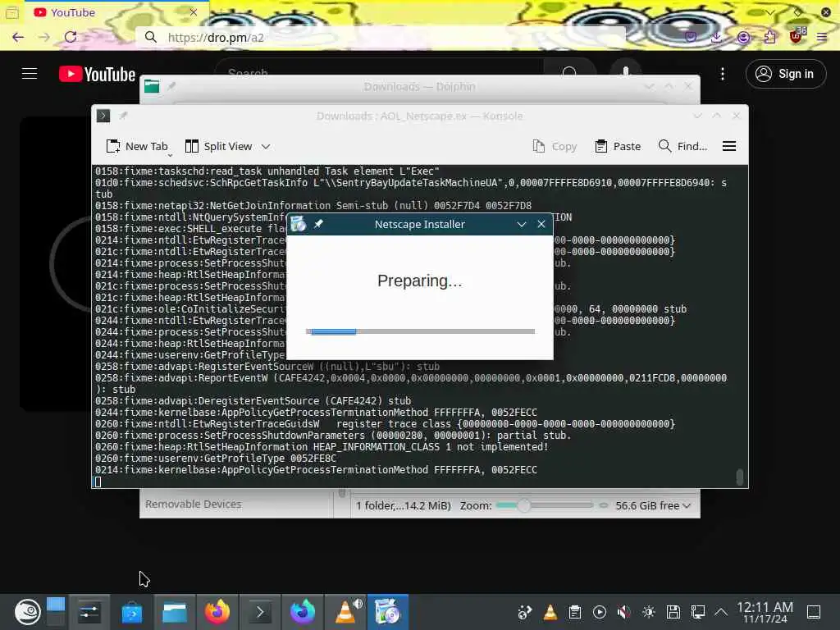Open the Firefox downloads icon
This screenshot has width=840, height=630.
click(716, 37)
